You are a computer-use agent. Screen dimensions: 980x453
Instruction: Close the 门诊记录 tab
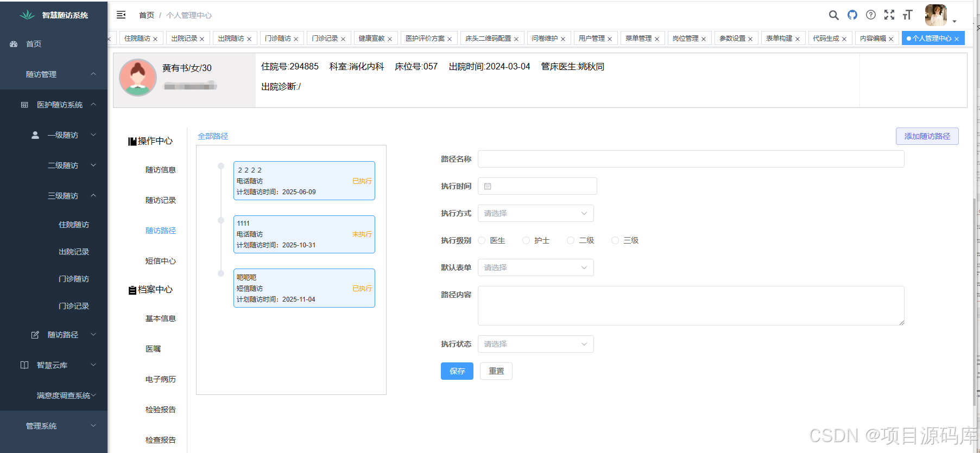click(x=343, y=39)
